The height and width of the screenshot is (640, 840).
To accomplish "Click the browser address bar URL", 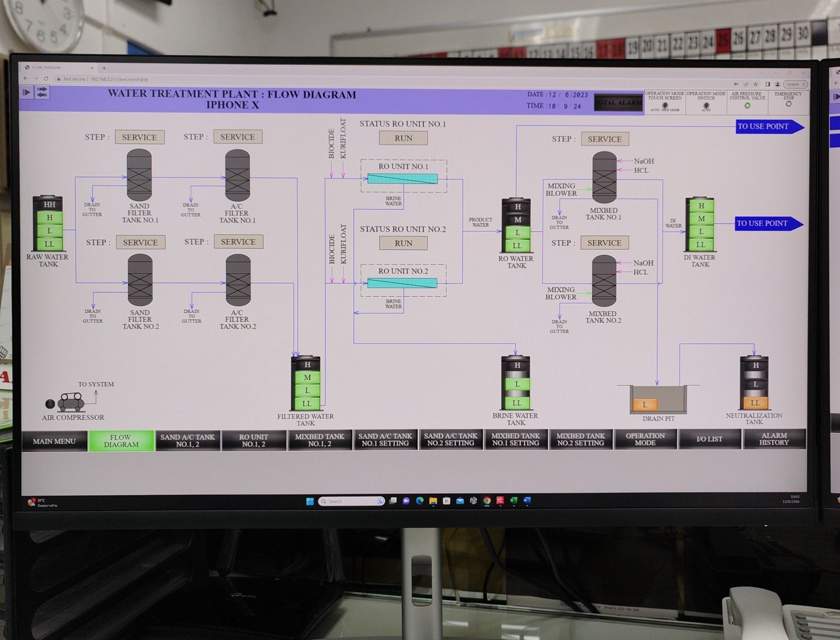I will coord(119,79).
